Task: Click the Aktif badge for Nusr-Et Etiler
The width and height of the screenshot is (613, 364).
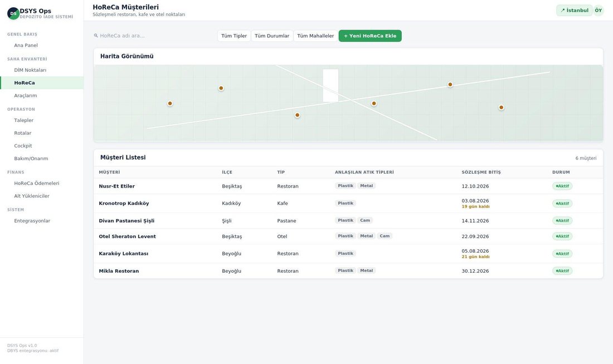Action: click(x=562, y=186)
